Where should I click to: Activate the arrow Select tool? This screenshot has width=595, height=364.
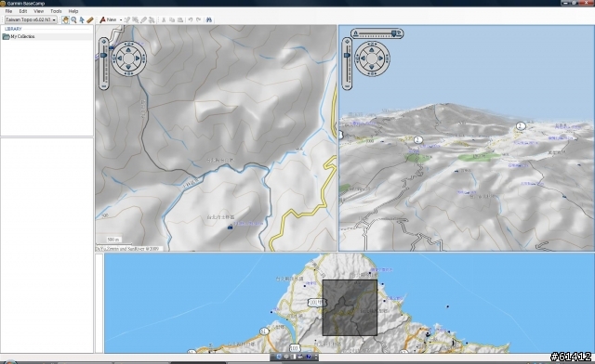point(82,19)
